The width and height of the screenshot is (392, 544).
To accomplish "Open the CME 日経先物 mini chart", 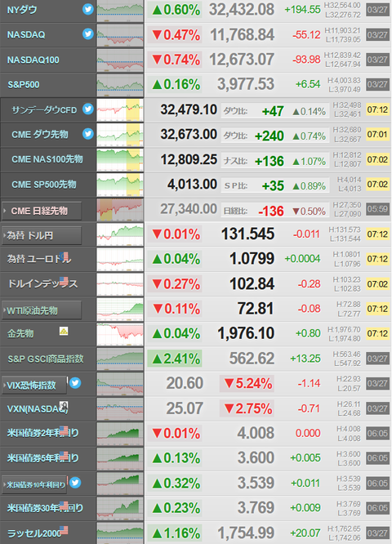I will [120, 210].
